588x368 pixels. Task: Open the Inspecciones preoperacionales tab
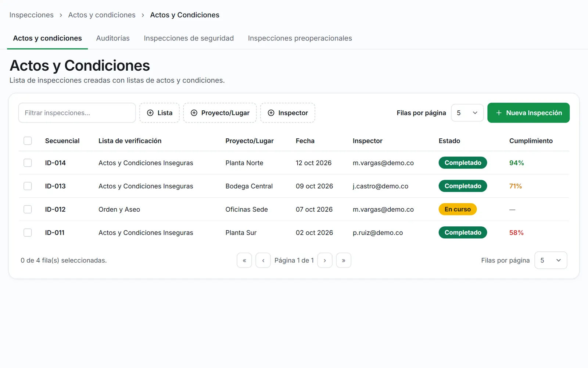[300, 38]
